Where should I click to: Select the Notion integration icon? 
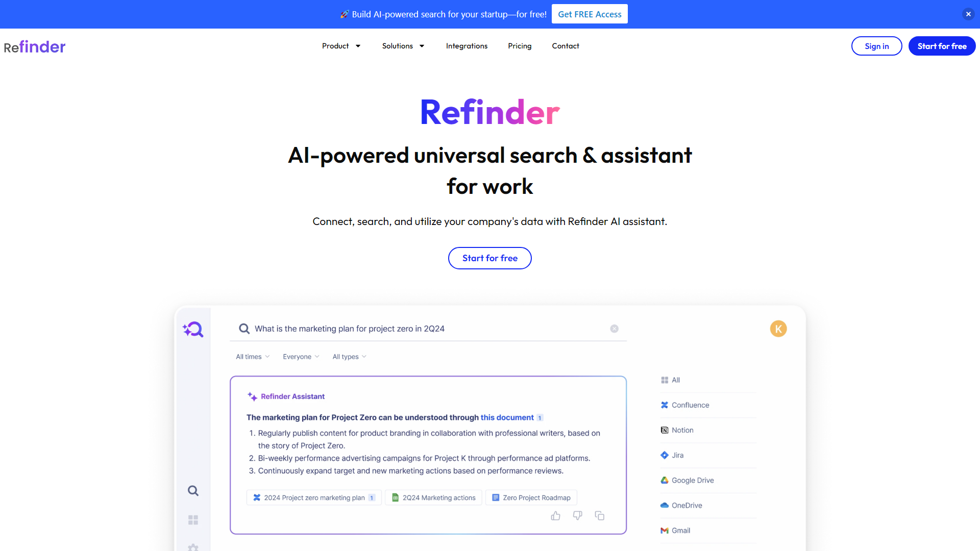click(x=665, y=430)
